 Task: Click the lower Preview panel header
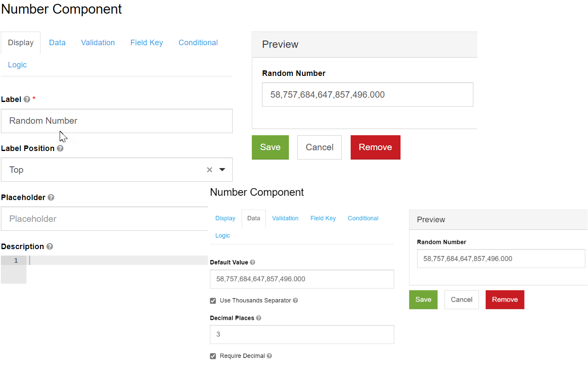499,220
